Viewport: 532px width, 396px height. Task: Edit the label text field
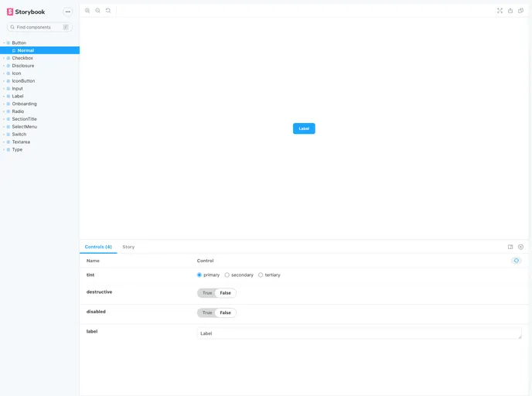click(360, 333)
